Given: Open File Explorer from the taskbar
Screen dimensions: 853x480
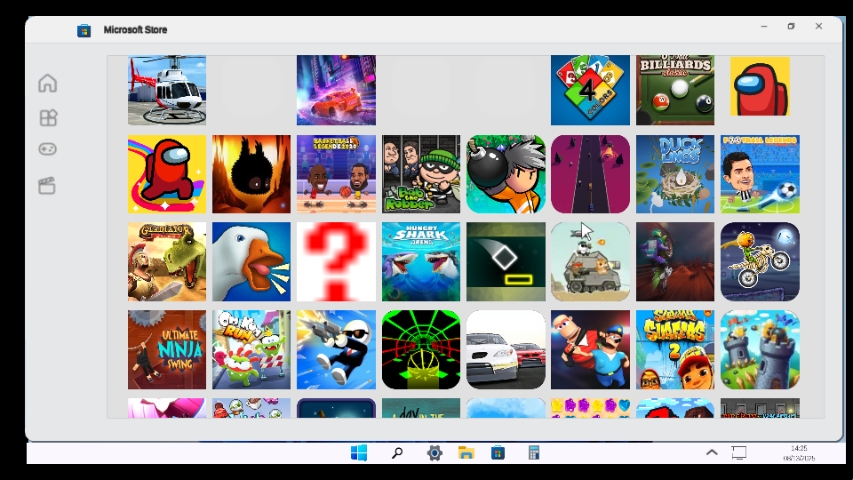Looking at the screenshot, I should click(466, 453).
